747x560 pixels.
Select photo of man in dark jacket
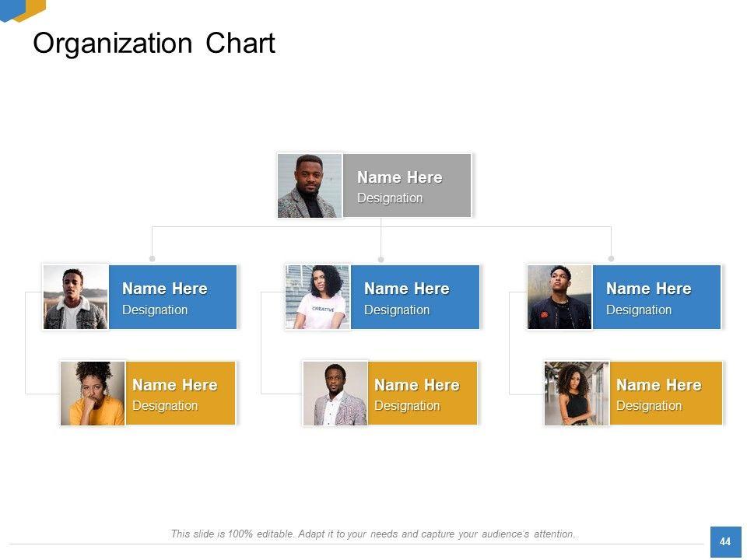pos(559,296)
